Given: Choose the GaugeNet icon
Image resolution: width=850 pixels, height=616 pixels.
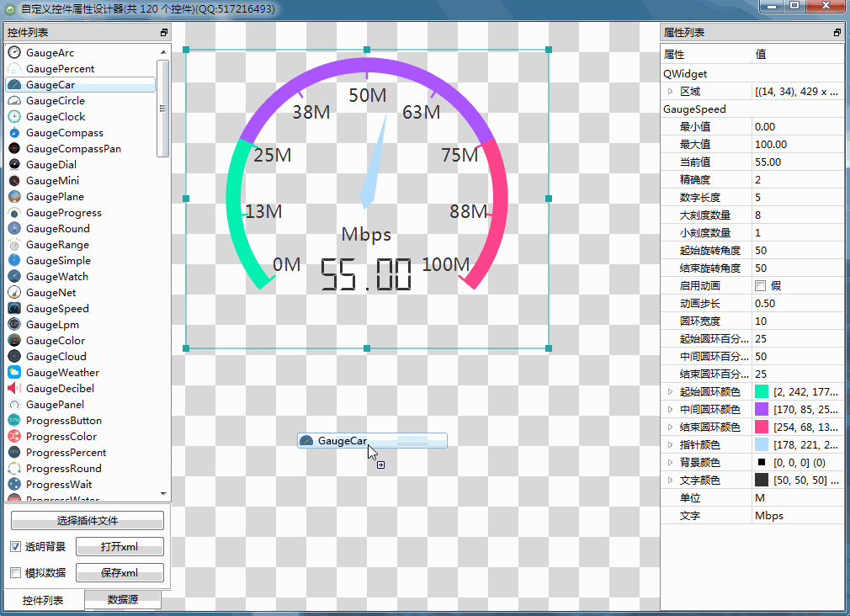Looking at the screenshot, I should 14,292.
